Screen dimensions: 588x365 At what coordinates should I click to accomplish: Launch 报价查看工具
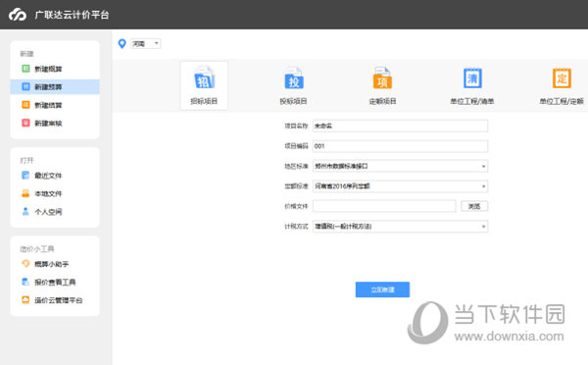pos(55,282)
